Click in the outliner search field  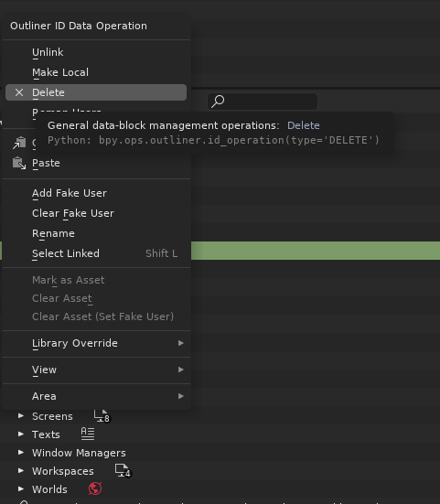pyautogui.click(x=263, y=102)
